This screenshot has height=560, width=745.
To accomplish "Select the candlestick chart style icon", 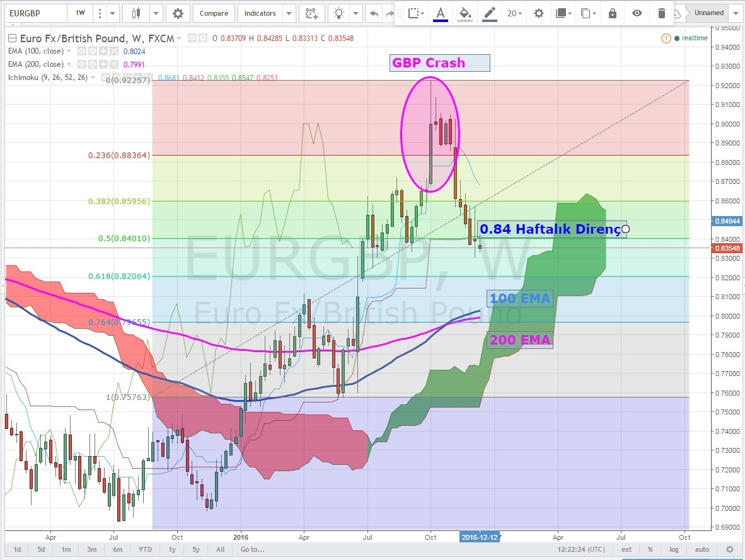I will click(136, 13).
